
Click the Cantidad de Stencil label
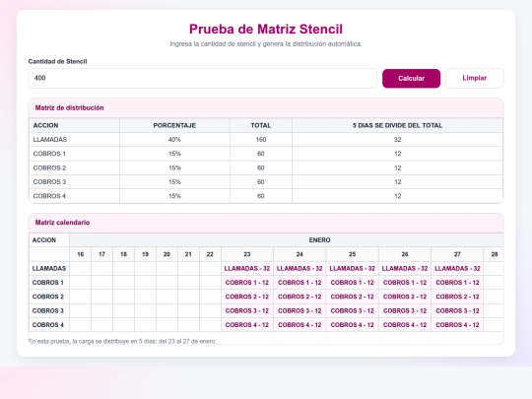[58, 61]
